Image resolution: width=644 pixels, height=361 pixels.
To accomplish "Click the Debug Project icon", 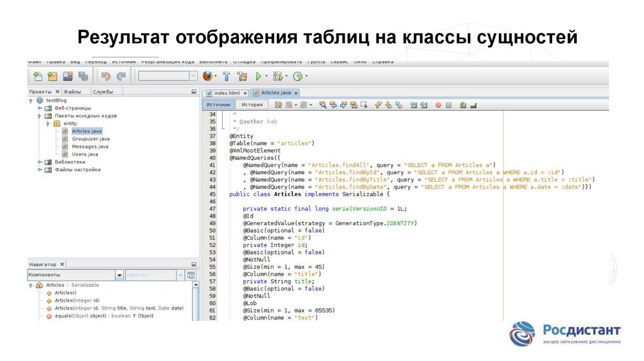I will pos(278,76).
